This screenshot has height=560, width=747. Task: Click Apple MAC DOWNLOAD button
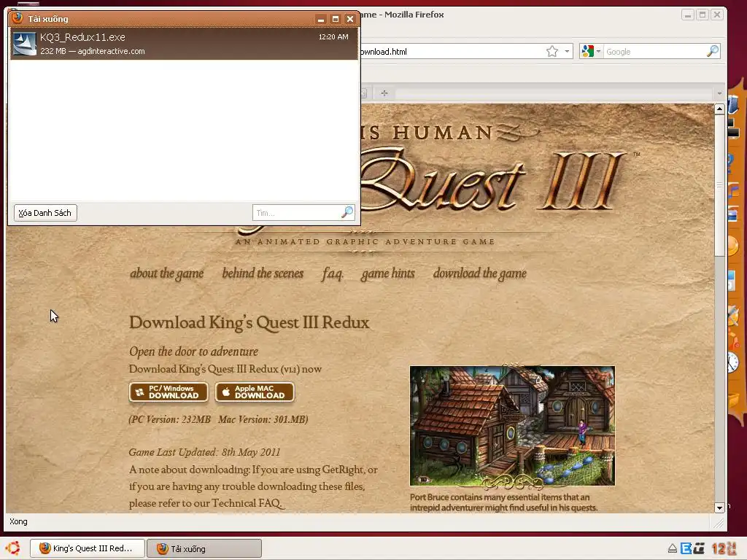[x=255, y=392]
